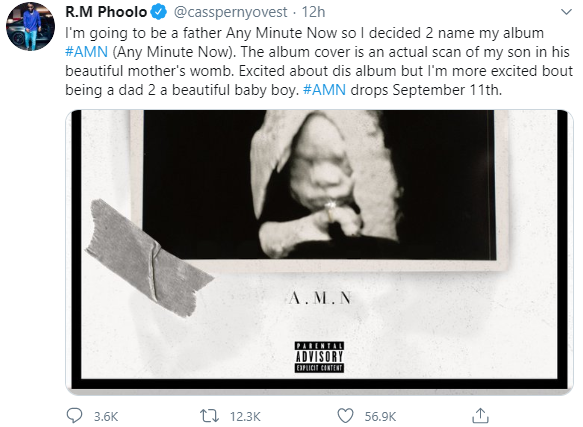Click the gray tape strip on cover
Screen dimensions: 583x427
tap(149, 259)
